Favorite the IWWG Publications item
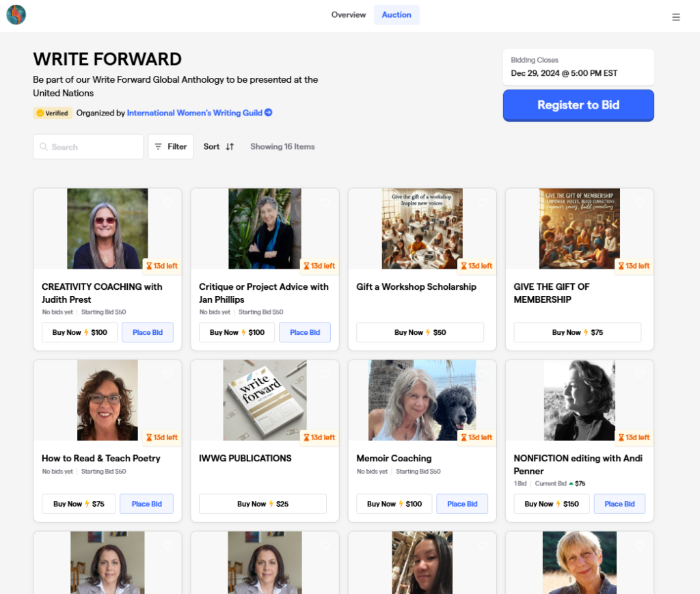Screen dimensions: 700x594 pos(325,374)
